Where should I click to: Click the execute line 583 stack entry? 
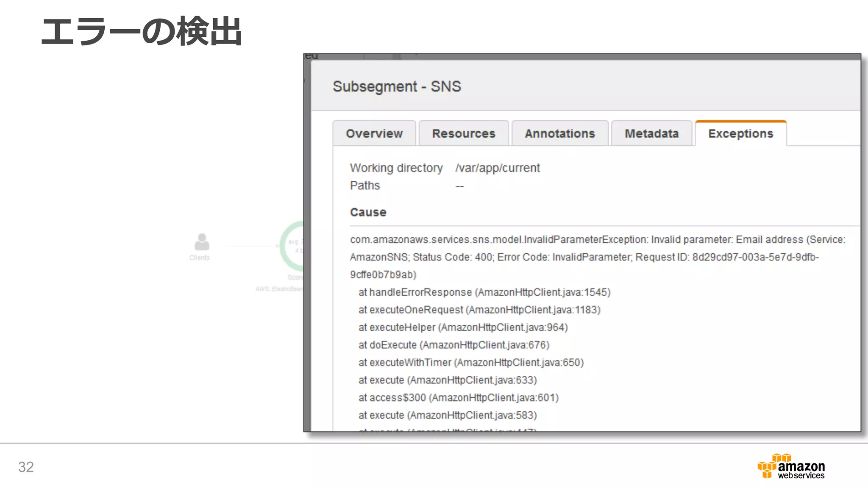pyautogui.click(x=448, y=416)
